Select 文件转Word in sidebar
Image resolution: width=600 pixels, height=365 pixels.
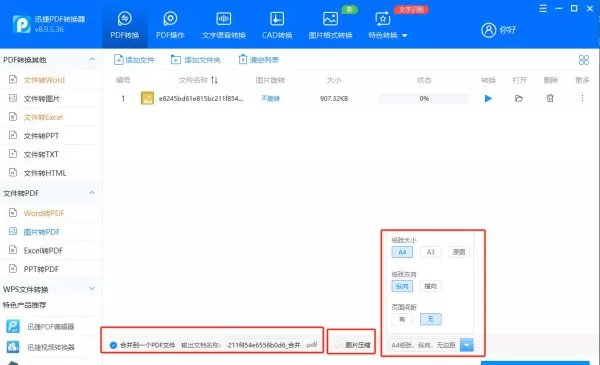coord(44,80)
